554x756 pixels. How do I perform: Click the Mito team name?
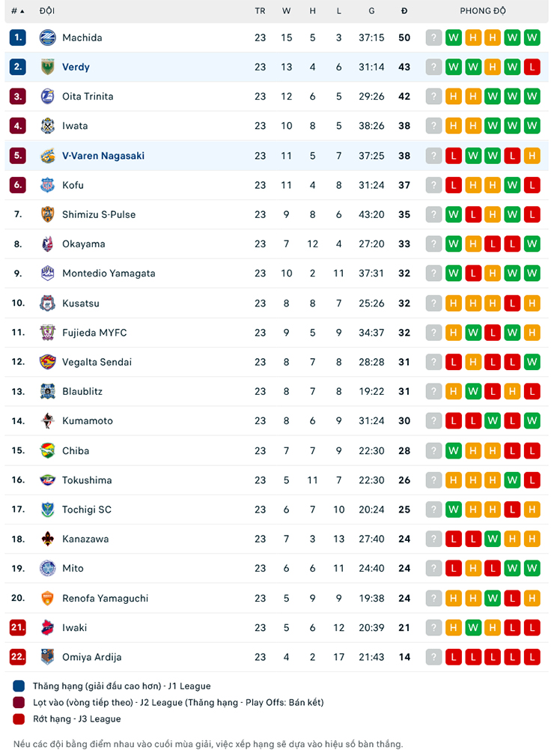73,569
